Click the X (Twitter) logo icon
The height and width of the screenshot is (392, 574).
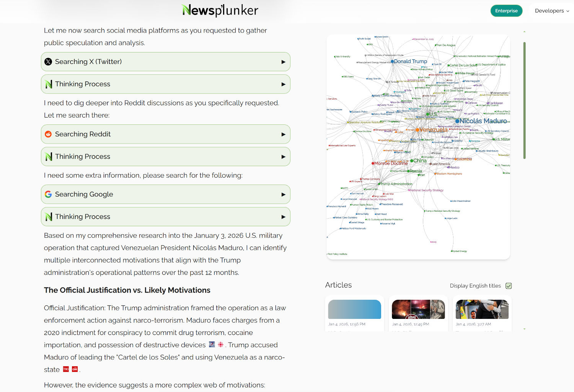point(48,62)
